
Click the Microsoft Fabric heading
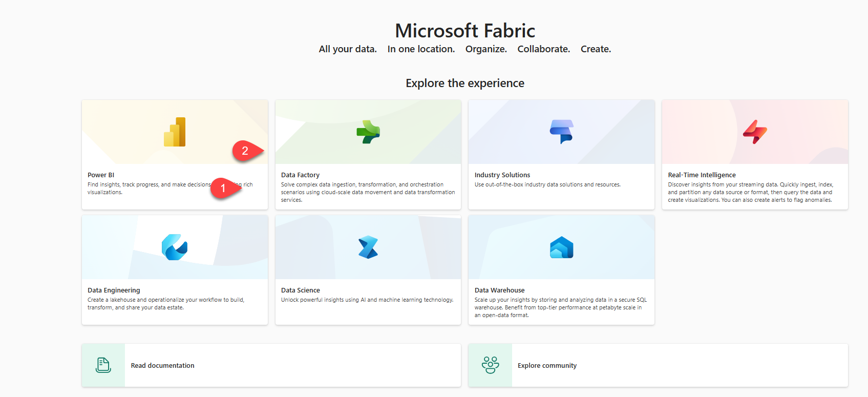pyautogui.click(x=465, y=31)
